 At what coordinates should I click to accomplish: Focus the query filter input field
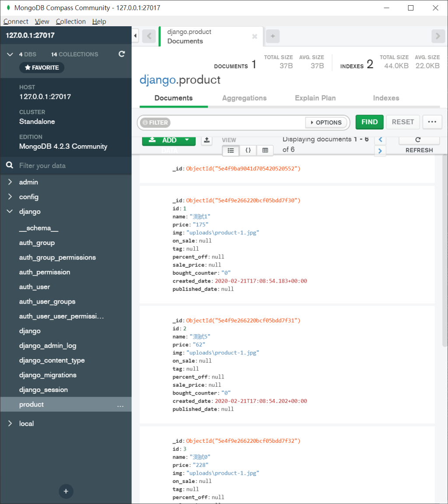[238, 122]
